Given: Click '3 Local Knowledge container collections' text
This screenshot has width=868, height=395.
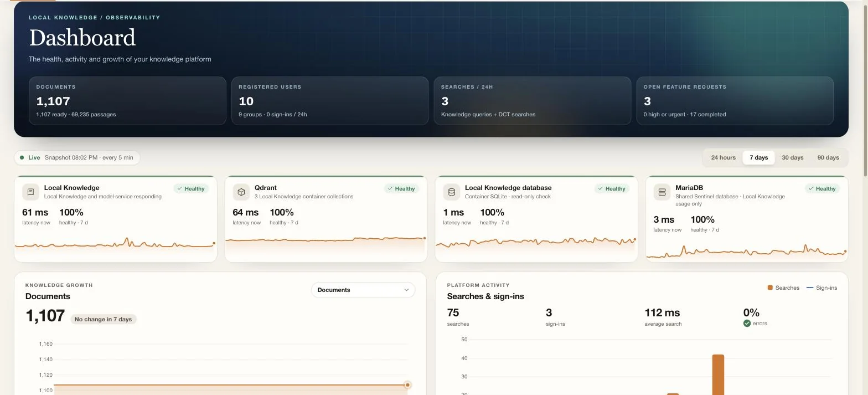Looking at the screenshot, I should pos(304,197).
